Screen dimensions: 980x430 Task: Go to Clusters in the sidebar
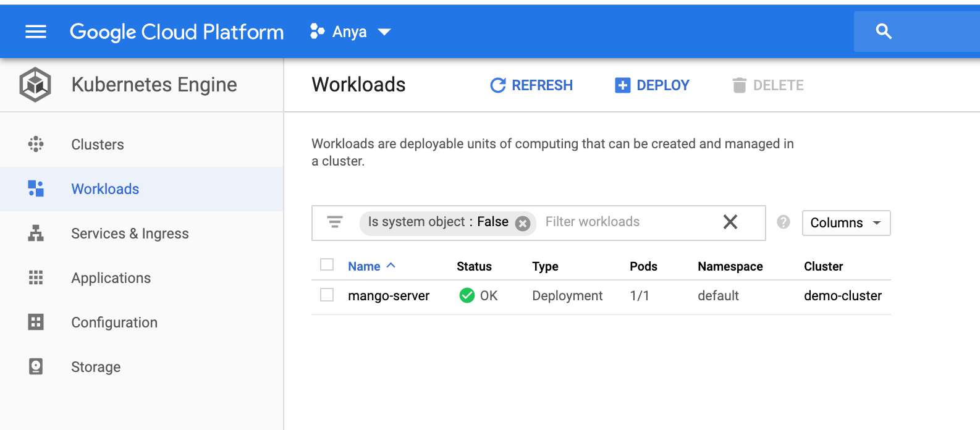142,145
